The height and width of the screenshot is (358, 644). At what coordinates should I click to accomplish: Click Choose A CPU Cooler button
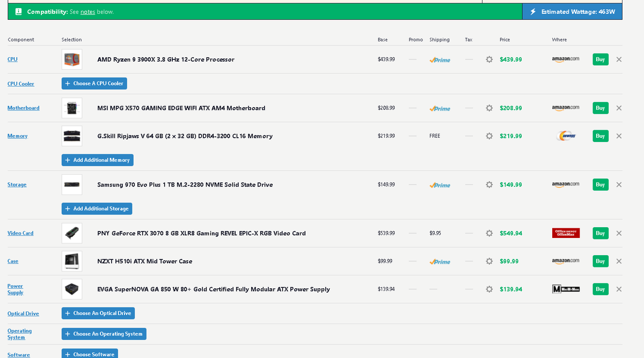94,84
